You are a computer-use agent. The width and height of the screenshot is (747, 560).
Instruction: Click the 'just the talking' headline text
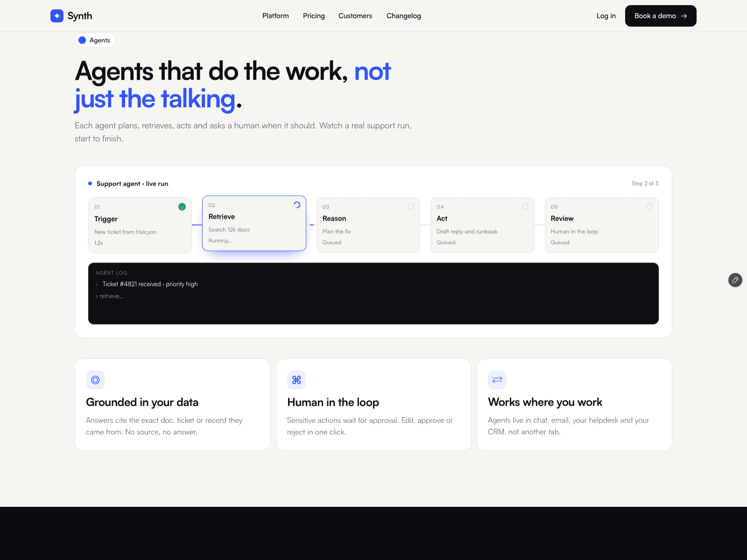(155, 99)
